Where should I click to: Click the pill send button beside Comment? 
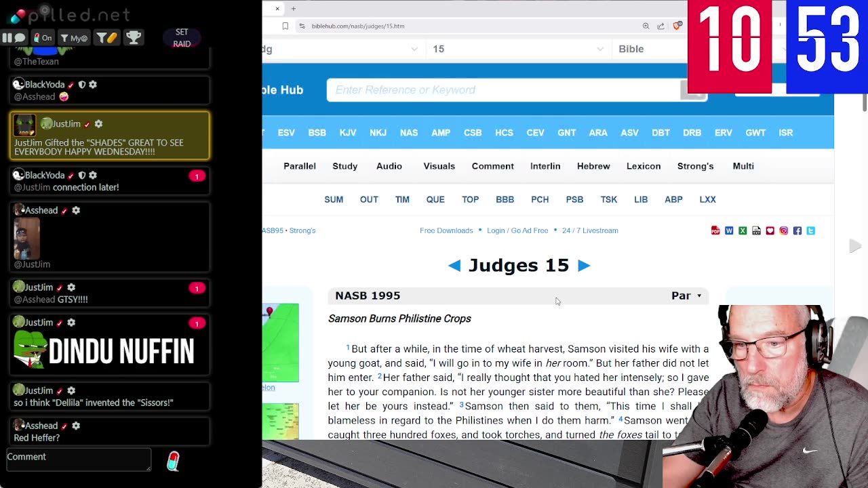174,462
